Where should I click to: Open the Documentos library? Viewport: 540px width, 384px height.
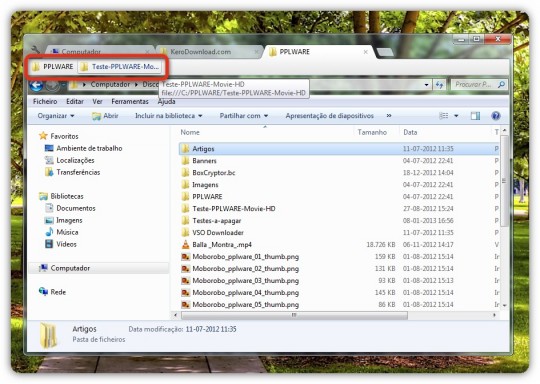point(76,208)
